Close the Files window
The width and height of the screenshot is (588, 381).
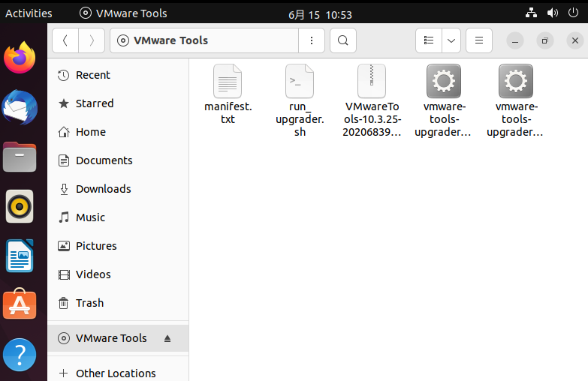575,40
